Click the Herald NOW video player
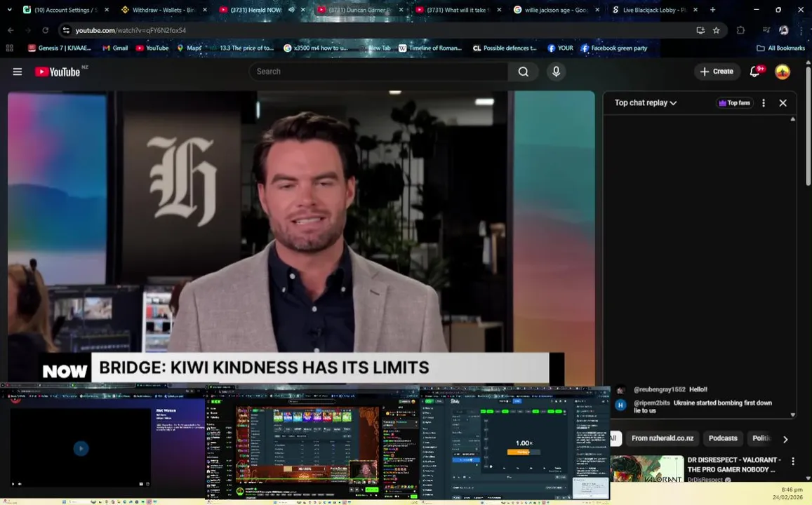Screen dimensions: 812x505 (301, 238)
